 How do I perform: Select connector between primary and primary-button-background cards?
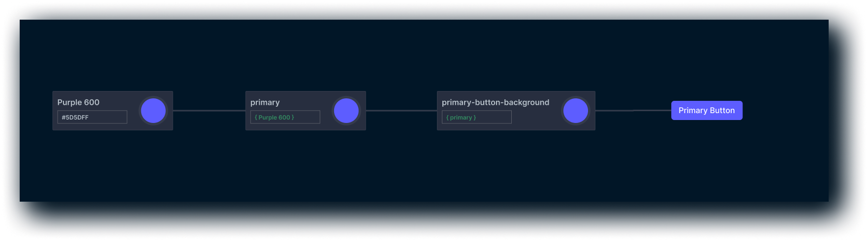[x=401, y=111]
